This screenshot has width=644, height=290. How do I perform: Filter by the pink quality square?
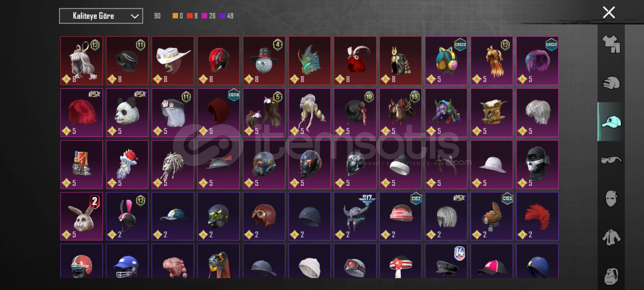coord(204,16)
